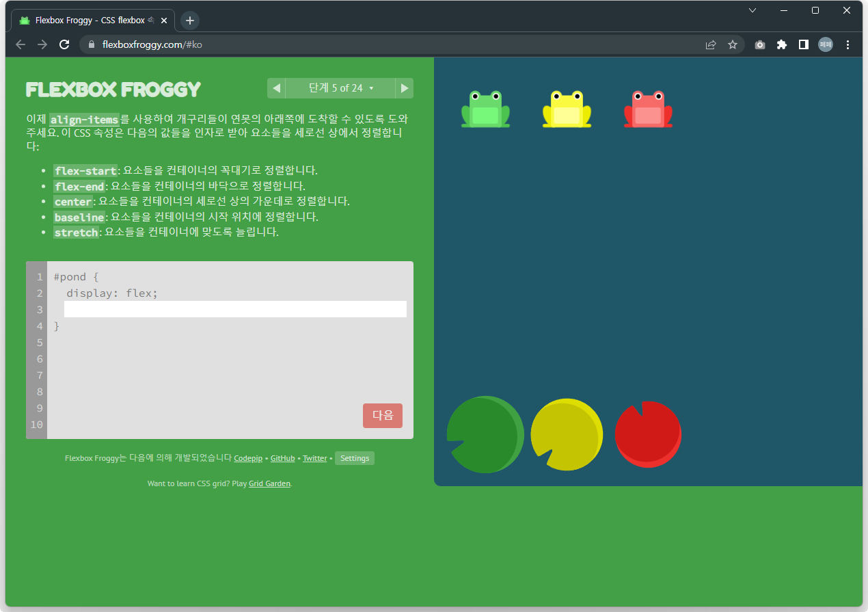The image size is (868, 612).
Task: Click the green lily pad
Action: [485, 434]
